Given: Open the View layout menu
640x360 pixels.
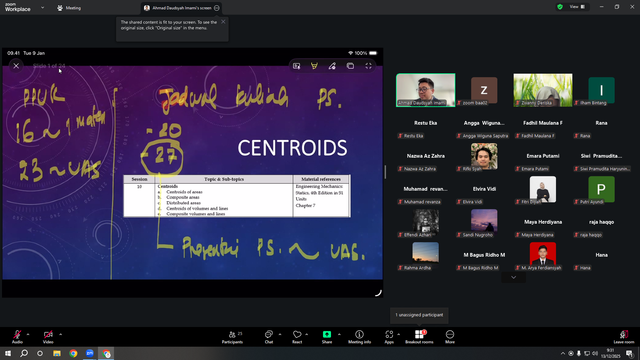Looking at the screenshot, I should click(577, 7).
